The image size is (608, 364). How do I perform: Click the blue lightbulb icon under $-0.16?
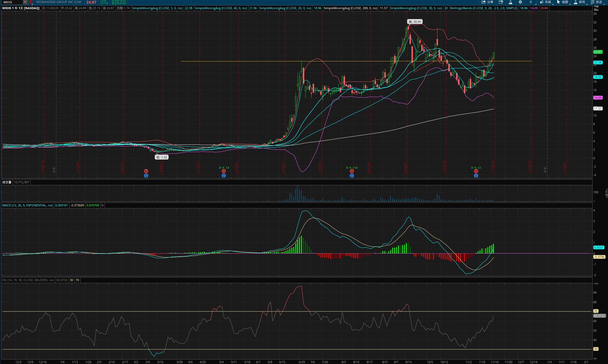coord(224,176)
